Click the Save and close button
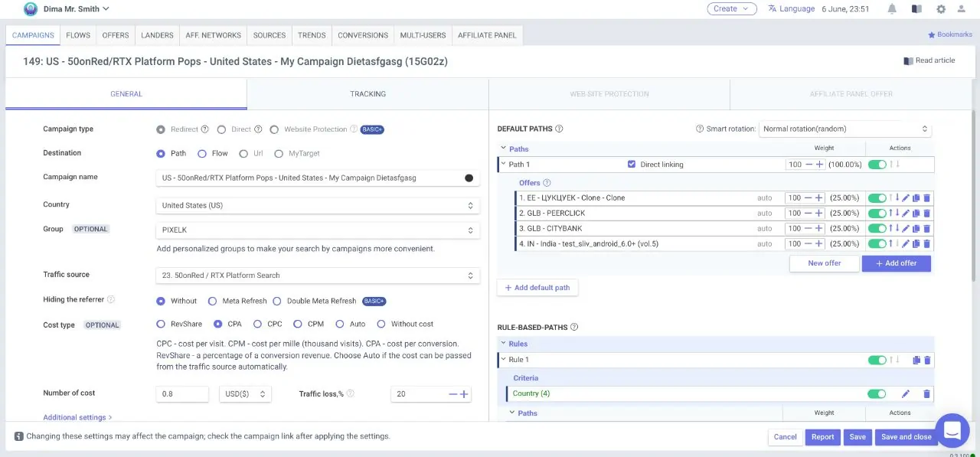Image resolution: width=980 pixels, height=457 pixels. [x=906, y=437]
